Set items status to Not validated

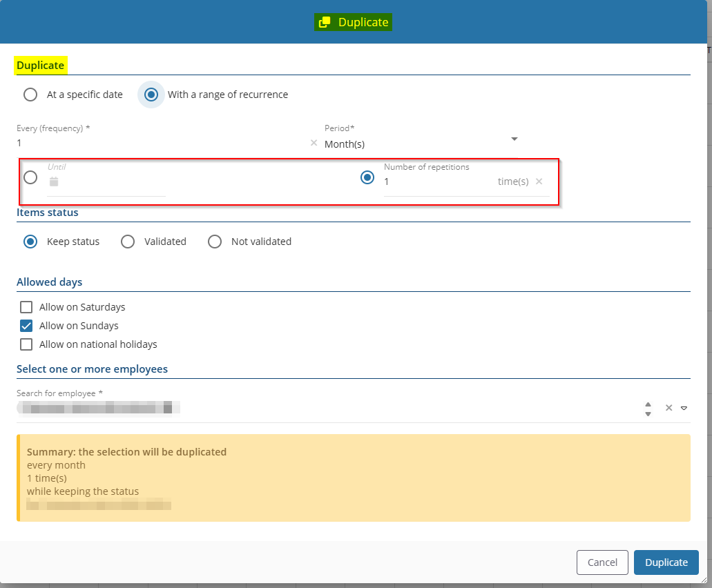click(215, 242)
